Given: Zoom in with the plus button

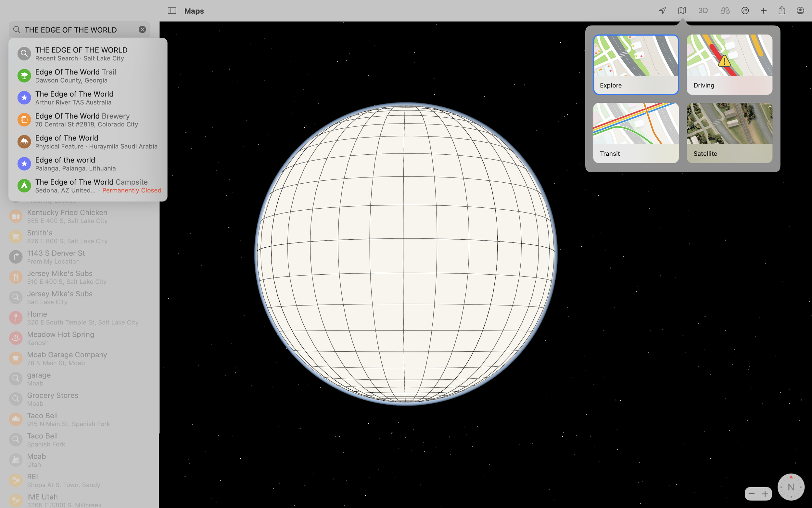Looking at the screenshot, I should 765,494.
